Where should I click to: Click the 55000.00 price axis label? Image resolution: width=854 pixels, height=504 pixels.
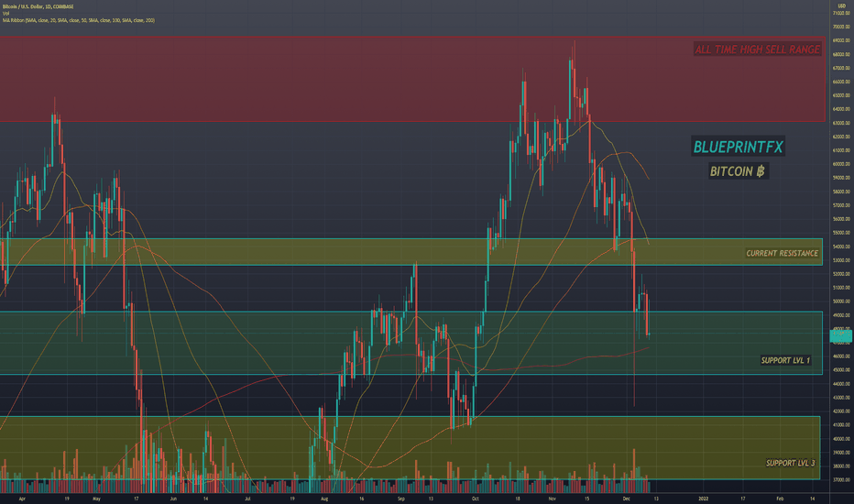click(x=841, y=233)
